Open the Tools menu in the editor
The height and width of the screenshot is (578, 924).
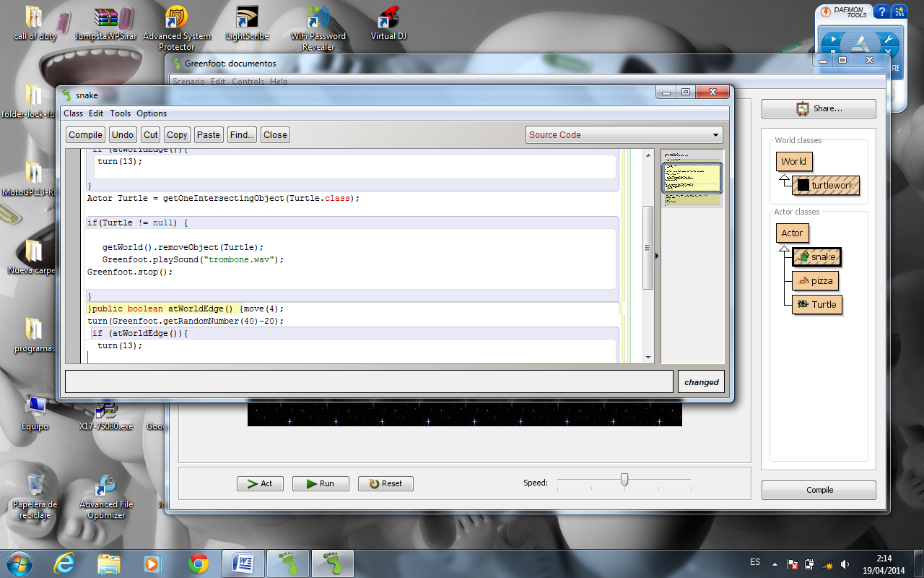pos(120,113)
